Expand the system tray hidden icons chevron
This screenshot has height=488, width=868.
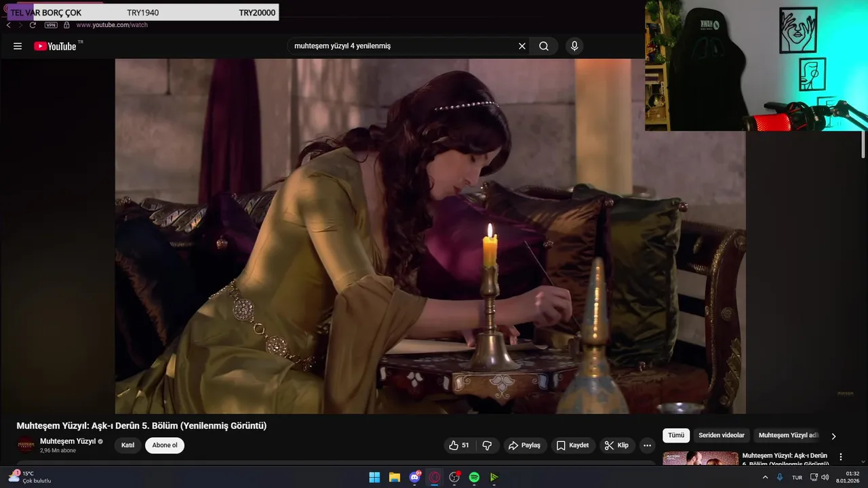766,477
